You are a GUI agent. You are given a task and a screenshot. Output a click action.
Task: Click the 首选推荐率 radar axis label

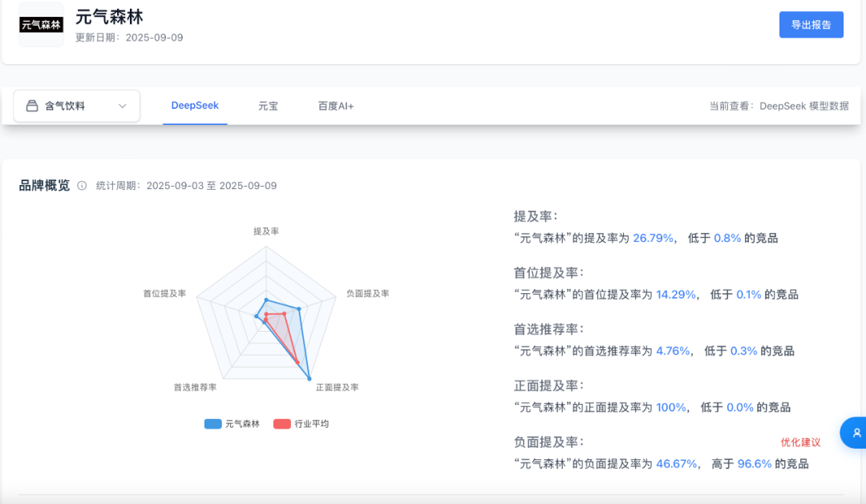195,388
